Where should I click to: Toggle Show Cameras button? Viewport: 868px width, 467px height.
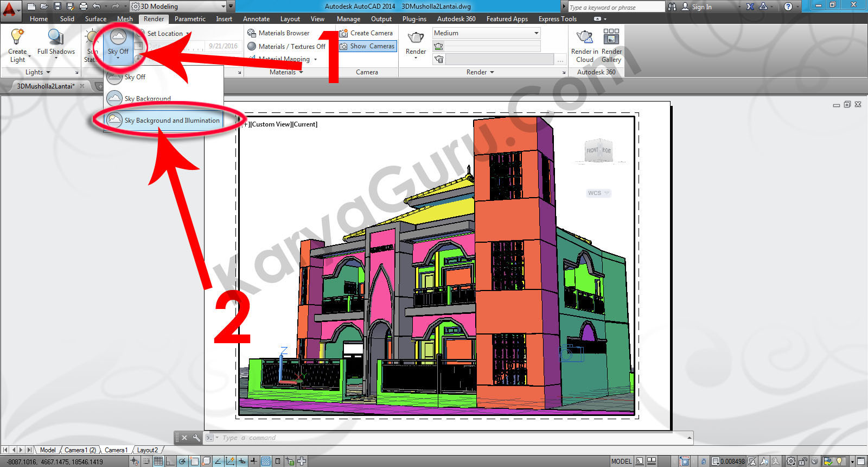[367, 46]
